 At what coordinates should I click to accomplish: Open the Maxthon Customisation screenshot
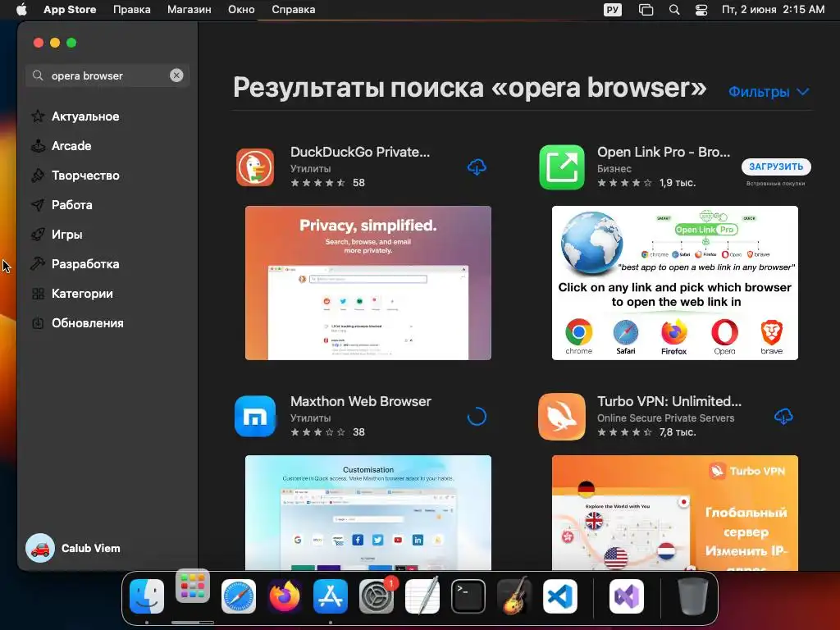pyautogui.click(x=368, y=513)
